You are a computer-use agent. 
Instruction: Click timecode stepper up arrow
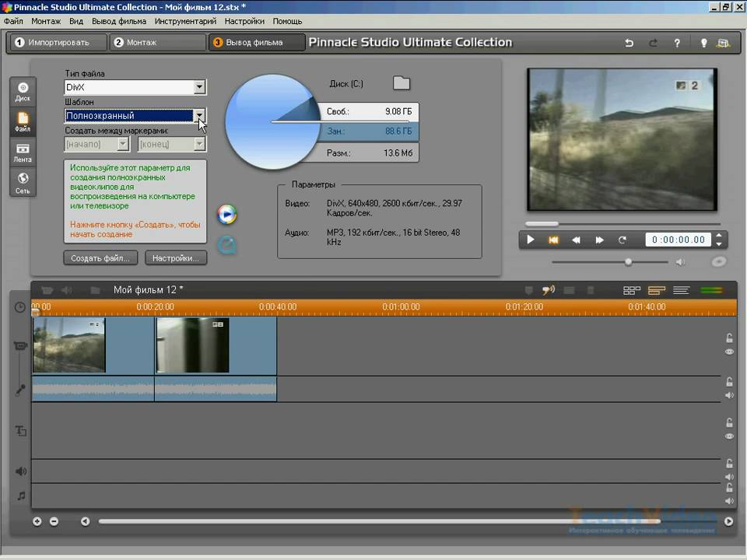pos(719,236)
